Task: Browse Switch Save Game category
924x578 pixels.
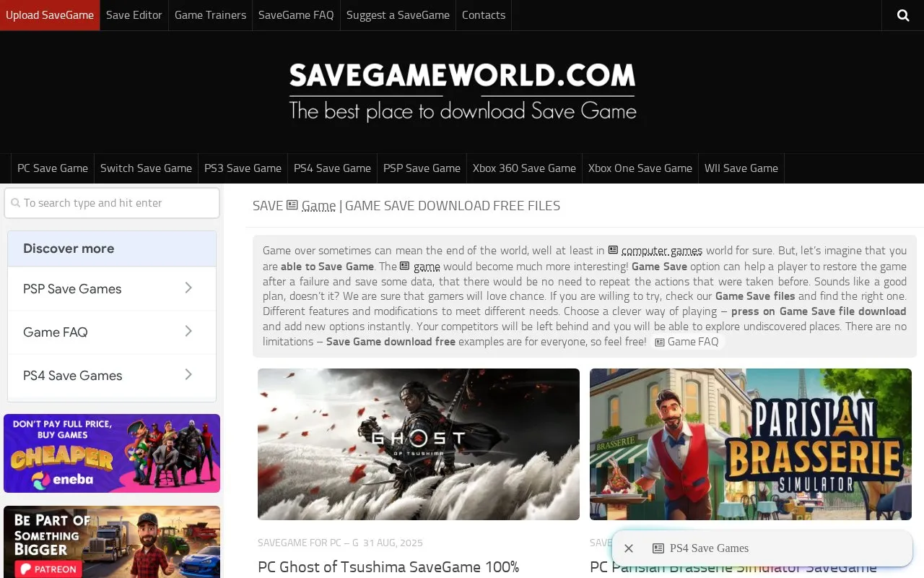Action: 146,168
